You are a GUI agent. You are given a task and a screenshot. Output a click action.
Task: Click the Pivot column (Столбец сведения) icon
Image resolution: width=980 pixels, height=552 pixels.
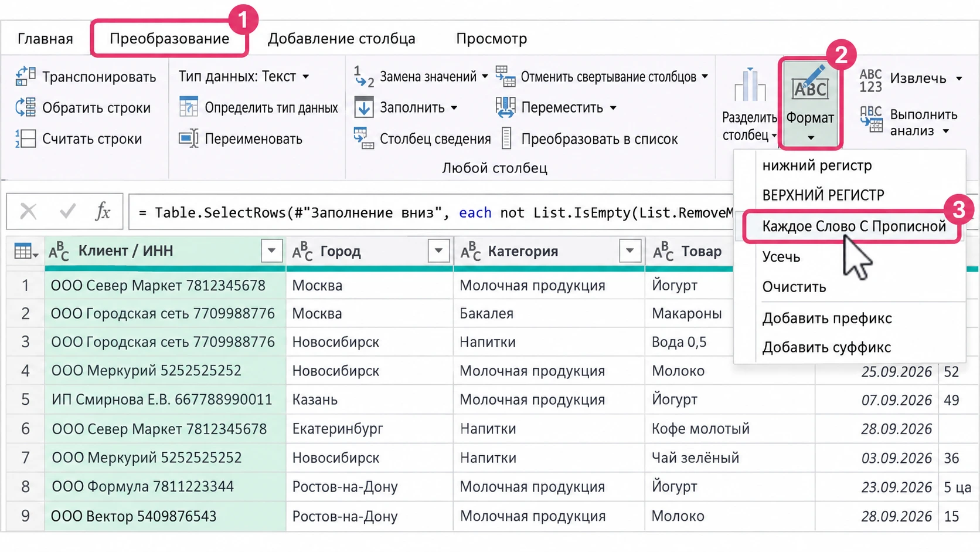tap(364, 138)
